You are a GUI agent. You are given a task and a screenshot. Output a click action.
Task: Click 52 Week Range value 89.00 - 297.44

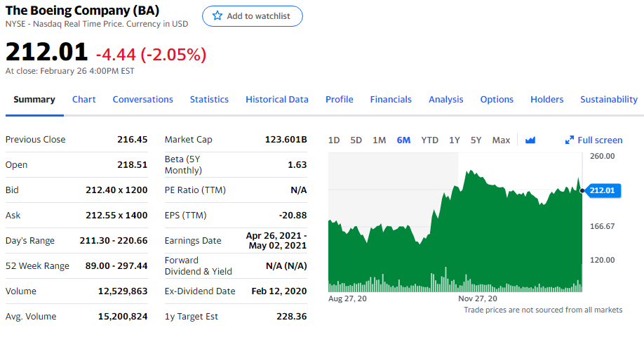pos(116,266)
